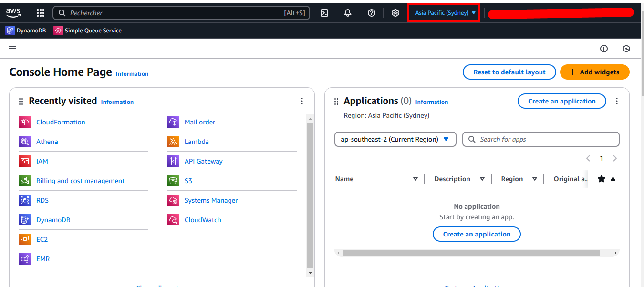Click the help question mark icon
Image resolution: width=644 pixels, height=287 pixels.
click(372, 13)
